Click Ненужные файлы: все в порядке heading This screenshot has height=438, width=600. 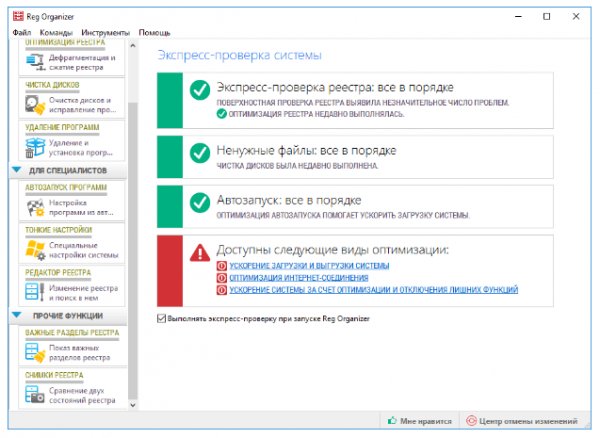pos(306,151)
